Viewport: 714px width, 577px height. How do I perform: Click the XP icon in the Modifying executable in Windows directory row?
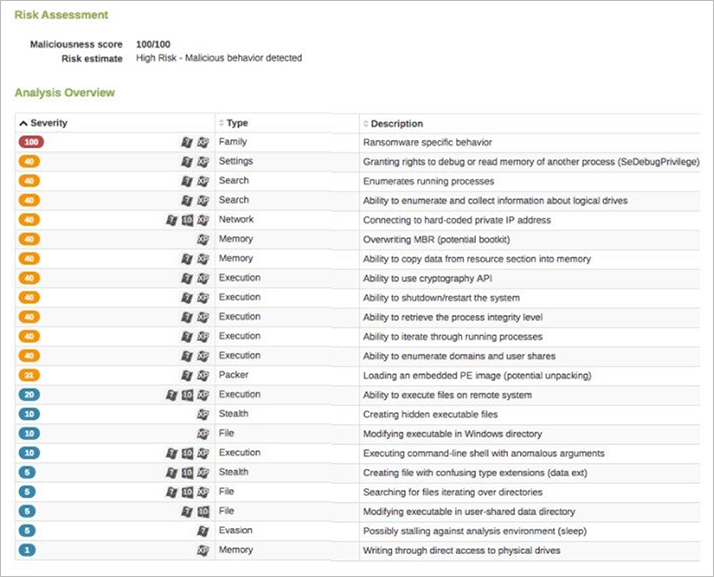tap(203, 434)
